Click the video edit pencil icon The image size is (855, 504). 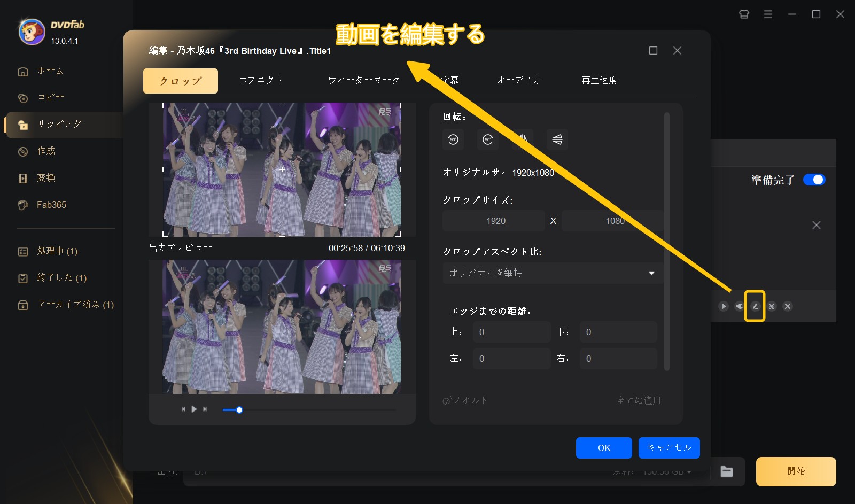pos(755,306)
